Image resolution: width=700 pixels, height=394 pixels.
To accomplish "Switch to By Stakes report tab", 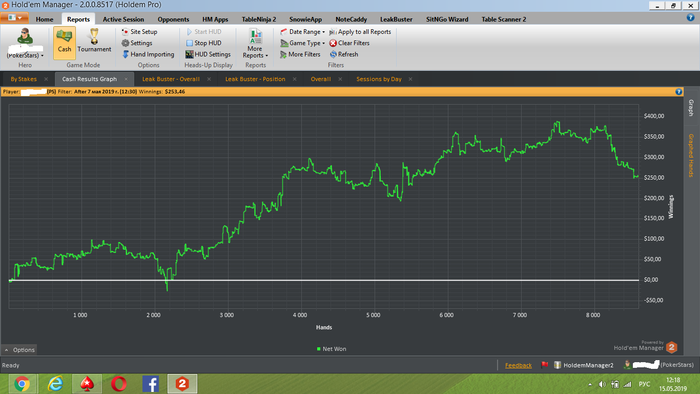I will coord(24,79).
